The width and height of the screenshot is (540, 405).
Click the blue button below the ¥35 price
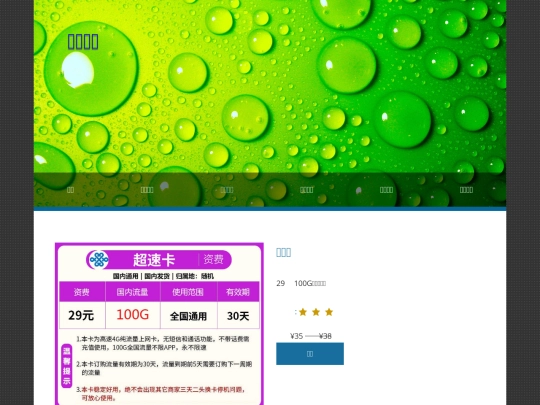(310, 354)
